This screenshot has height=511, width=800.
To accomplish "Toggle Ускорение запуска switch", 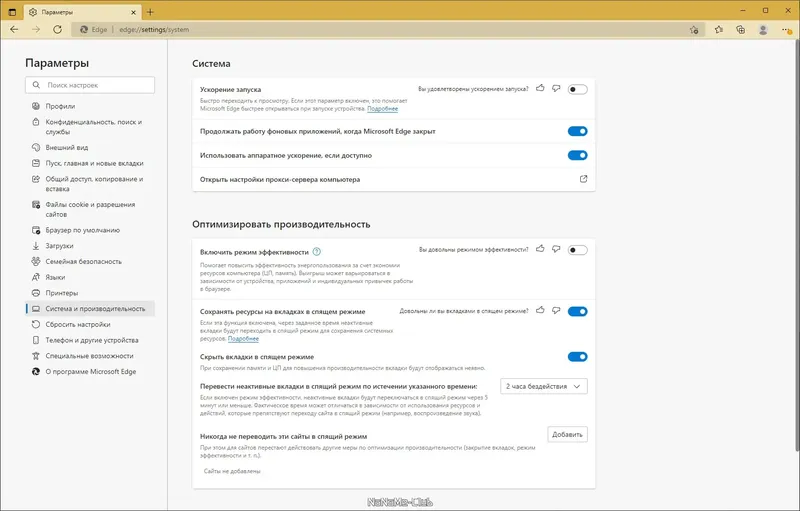I will pos(578,89).
